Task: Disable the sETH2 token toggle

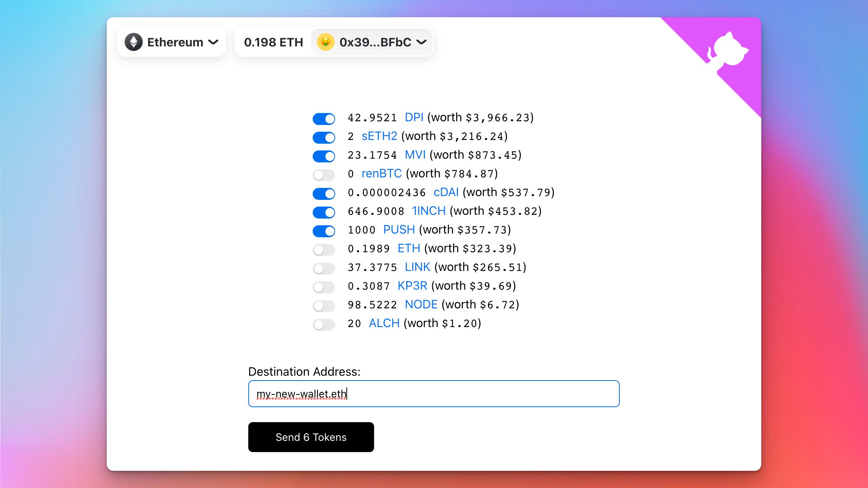Action: pyautogui.click(x=324, y=137)
